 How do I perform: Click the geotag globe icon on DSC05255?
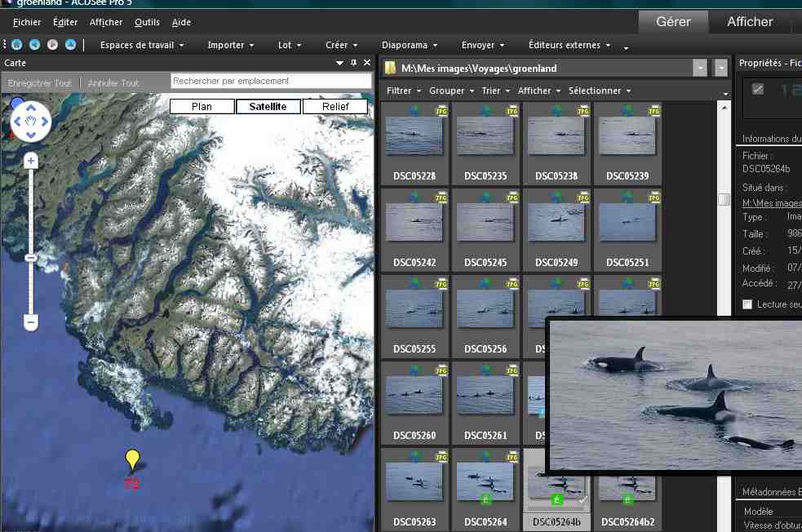click(414, 283)
